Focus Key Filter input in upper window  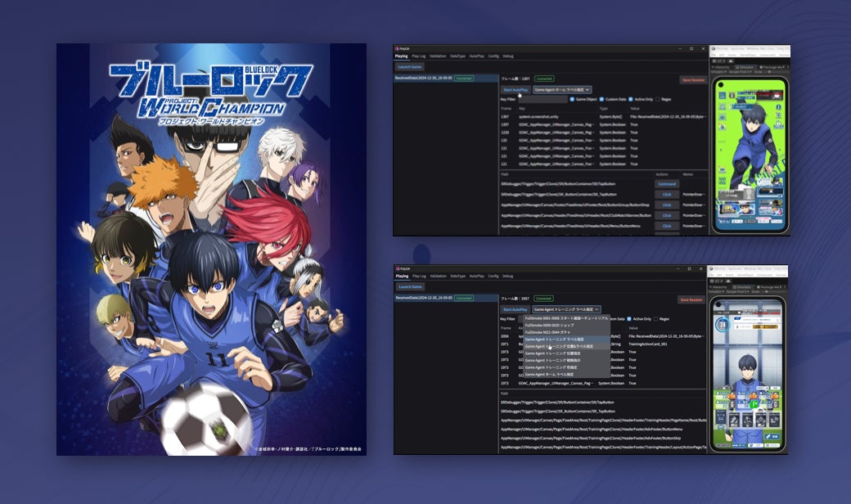543,99
